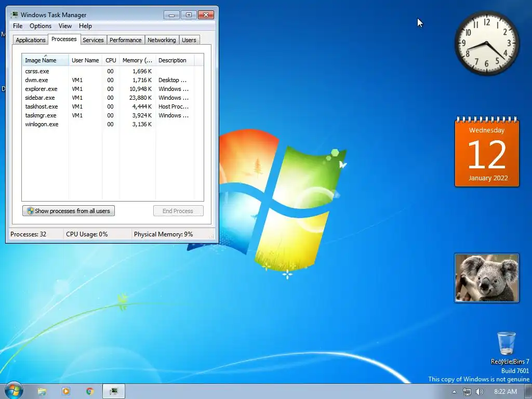Viewport: 532px width, 399px height.
Task: Sort by the CPU column header
Action: click(x=111, y=60)
